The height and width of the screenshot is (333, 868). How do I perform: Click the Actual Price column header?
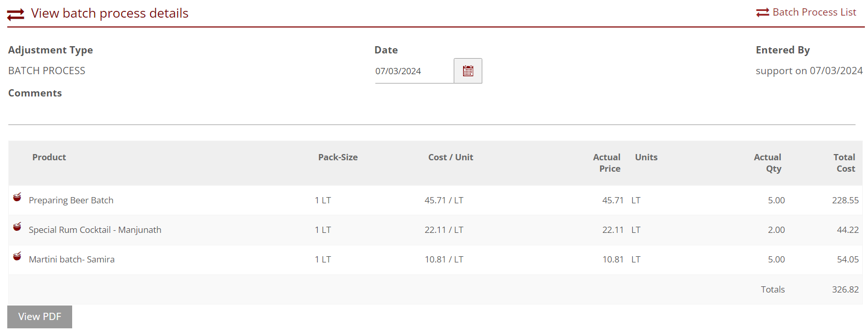coord(606,163)
